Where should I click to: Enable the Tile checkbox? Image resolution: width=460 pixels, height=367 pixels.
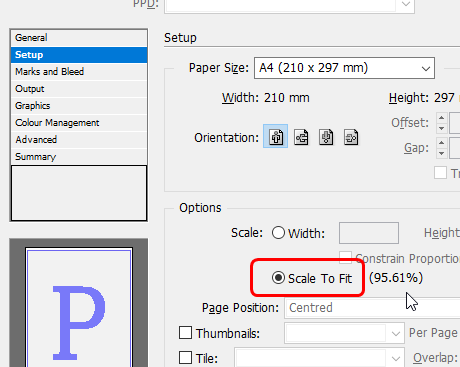[x=185, y=358]
